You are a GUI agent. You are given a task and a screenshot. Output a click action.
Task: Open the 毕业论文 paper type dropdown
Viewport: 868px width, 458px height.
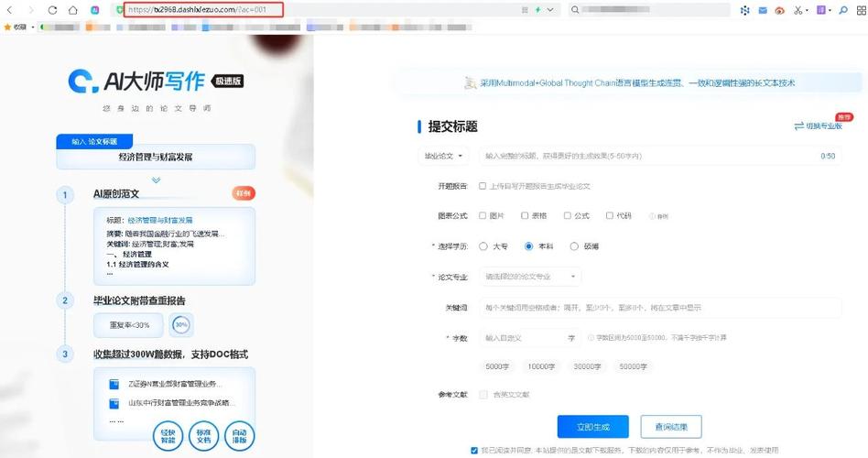[443, 156]
